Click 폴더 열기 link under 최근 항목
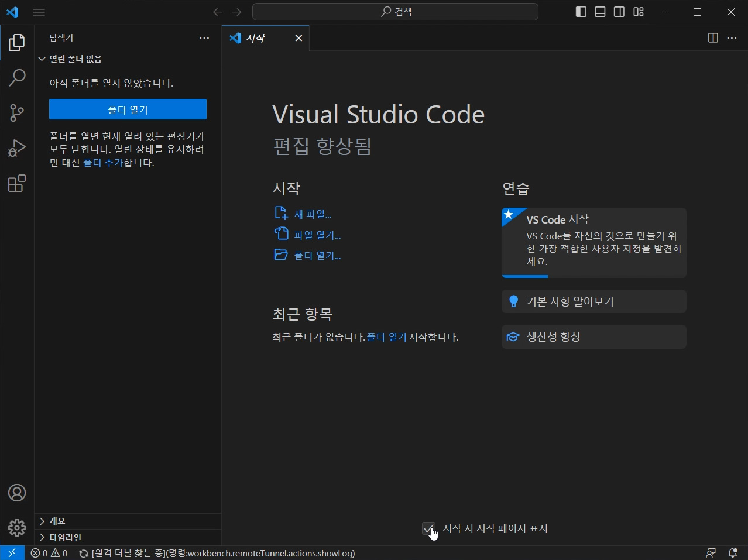This screenshot has height=560, width=748. coord(386,337)
